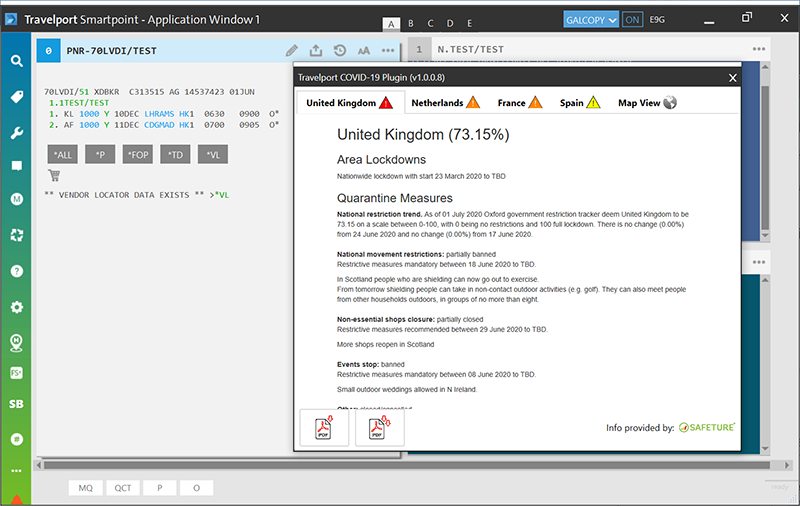
Task: Open the wrench tools sidebar icon
Action: coord(16,133)
